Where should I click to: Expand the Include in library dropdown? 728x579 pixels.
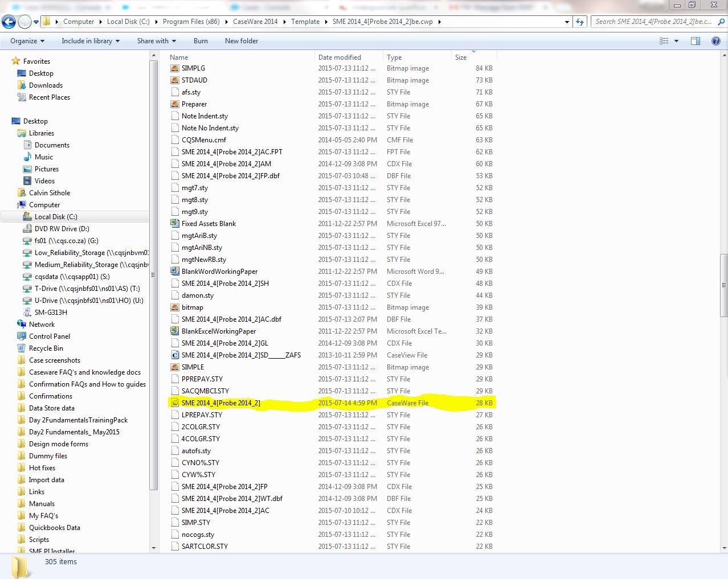pyautogui.click(x=90, y=41)
